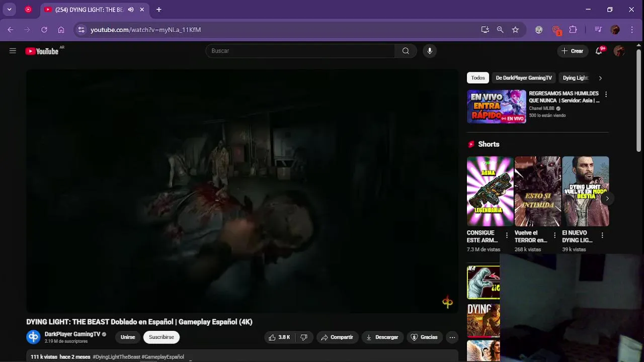Click the address bar URL
Image resolution: width=644 pixels, height=362 pixels.
pyautogui.click(x=145, y=30)
